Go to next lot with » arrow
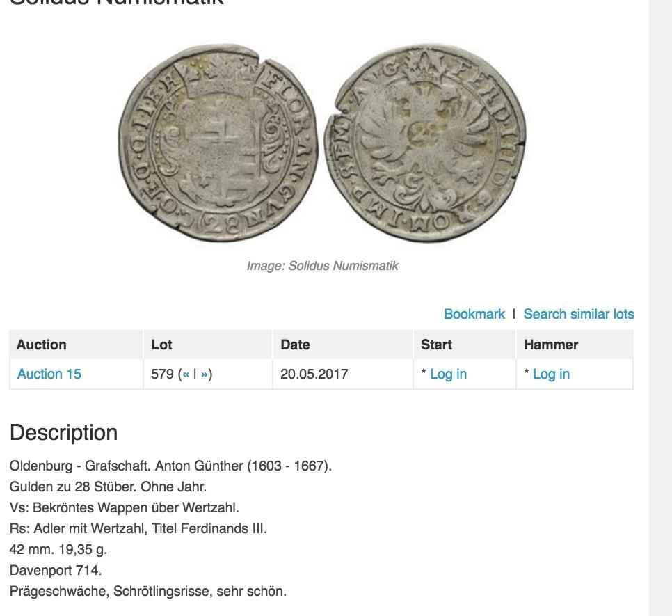 [x=205, y=374]
